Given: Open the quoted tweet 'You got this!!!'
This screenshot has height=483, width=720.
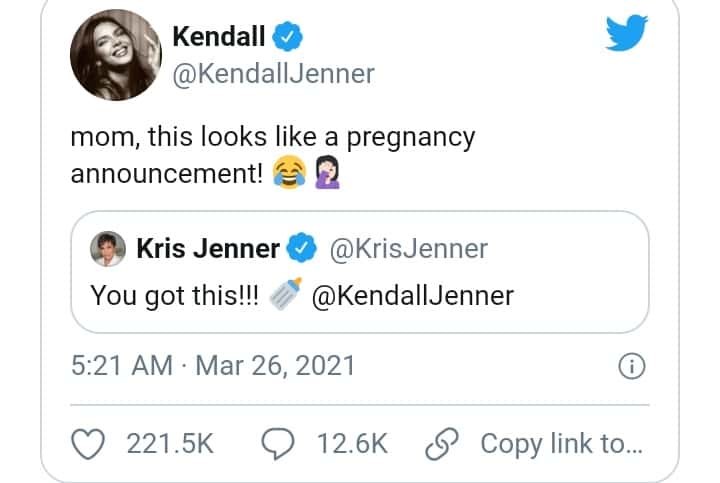Looking at the screenshot, I should (360, 272).
